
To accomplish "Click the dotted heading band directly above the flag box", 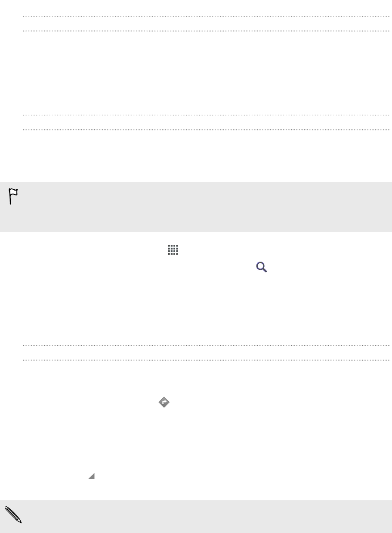I will tap(207, 122).
